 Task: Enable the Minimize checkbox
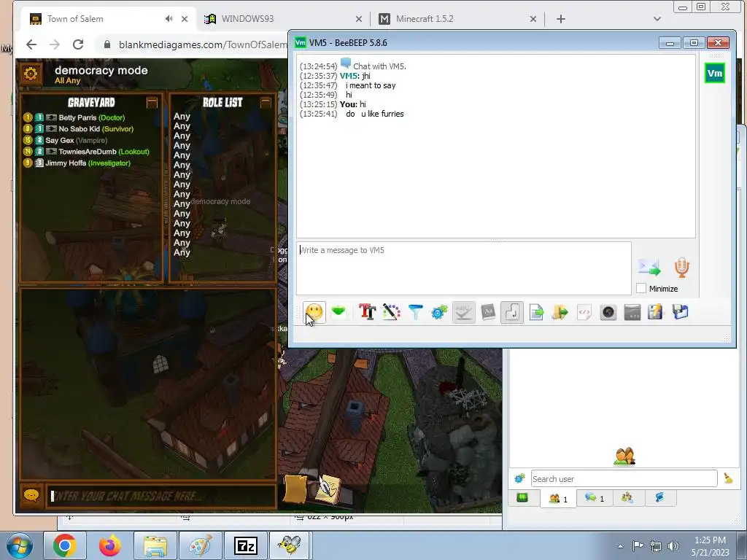[x=641, y=289]
